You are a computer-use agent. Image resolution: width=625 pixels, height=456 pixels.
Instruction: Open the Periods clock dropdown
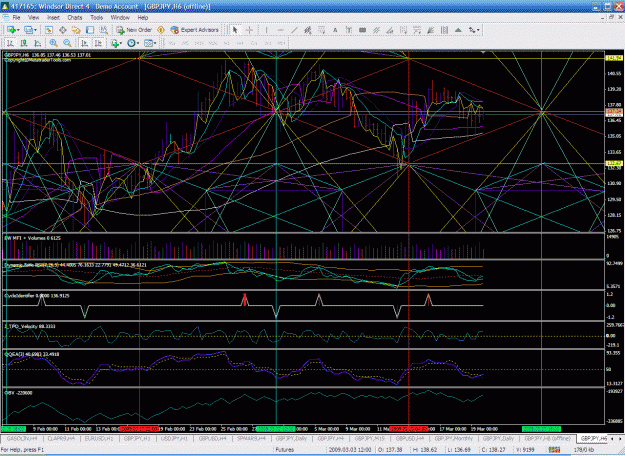point(133,43)
